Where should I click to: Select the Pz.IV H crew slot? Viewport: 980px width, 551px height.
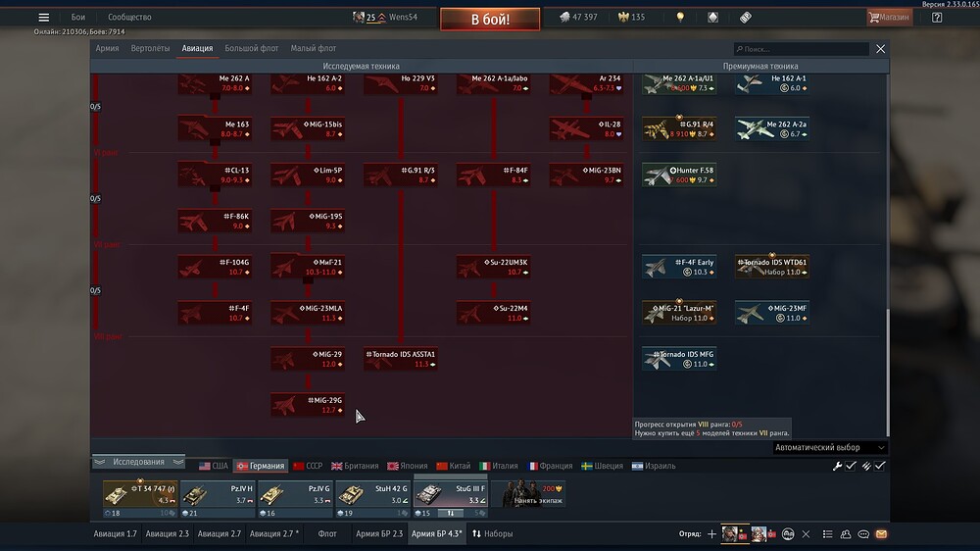(217, 498)
